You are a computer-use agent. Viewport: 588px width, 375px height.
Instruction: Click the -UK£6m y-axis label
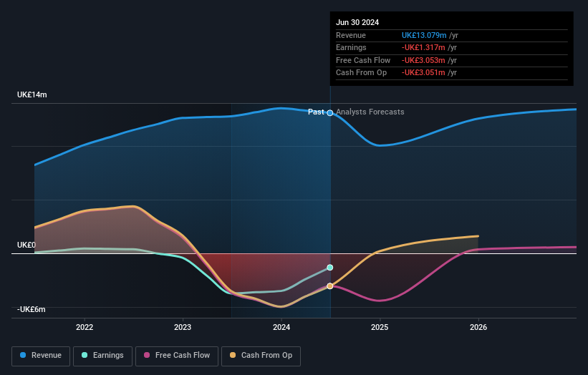[x=31, y=309]
